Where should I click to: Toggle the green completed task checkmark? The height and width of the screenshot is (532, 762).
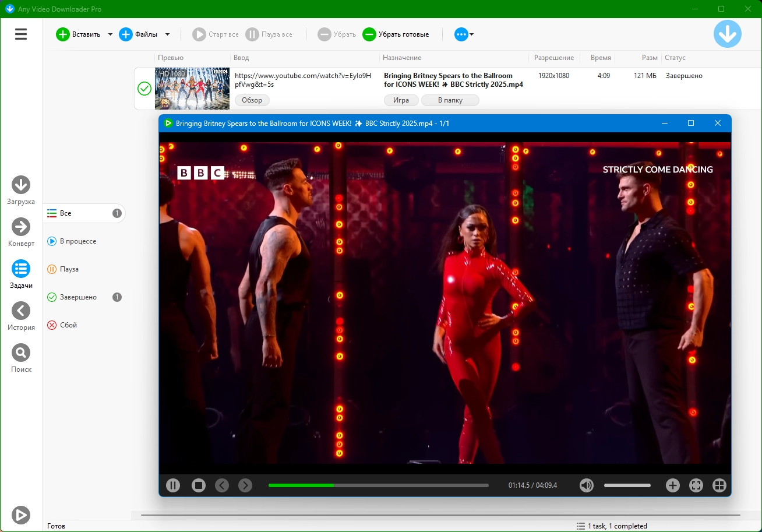pos(144,89)
